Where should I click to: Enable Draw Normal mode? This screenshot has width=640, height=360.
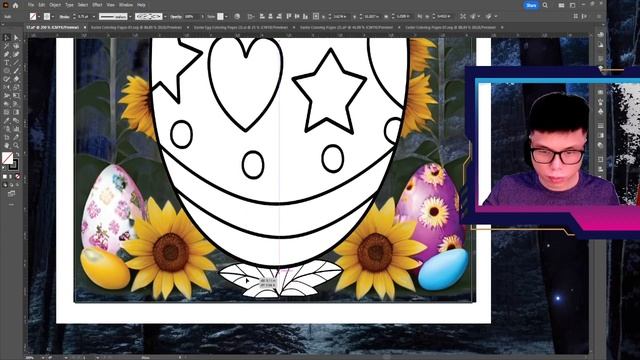(x=5, y=185)
